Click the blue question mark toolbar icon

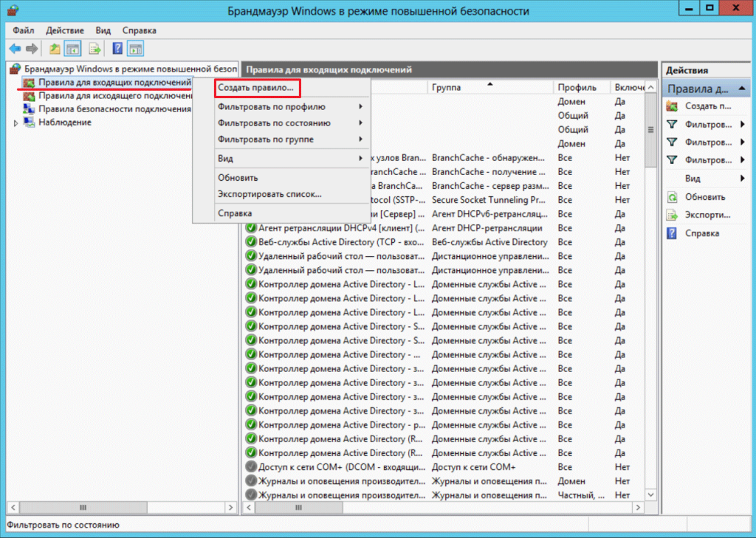[x=117, y=49]
